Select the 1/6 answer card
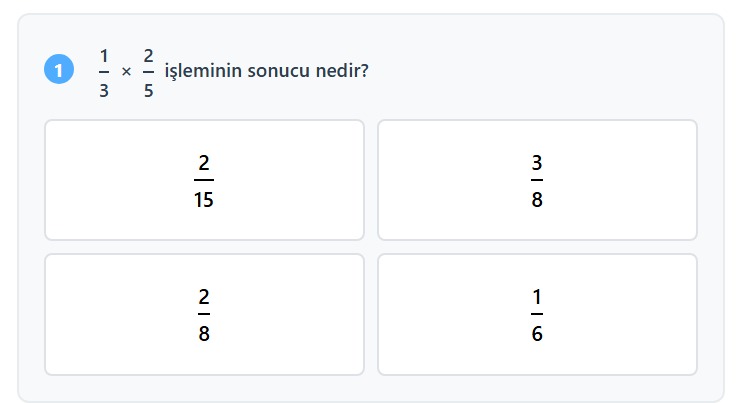740x403 pixels. [x=537, y=314]
